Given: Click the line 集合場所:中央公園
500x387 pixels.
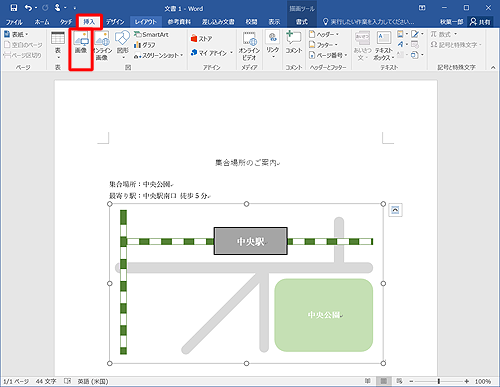Looking at the screenshot, I should pos(141,184).
